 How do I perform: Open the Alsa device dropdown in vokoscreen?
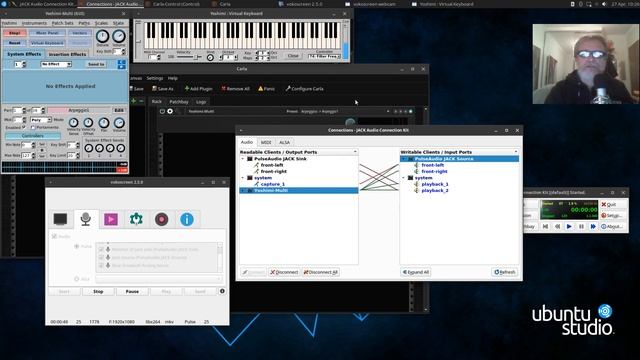coord(159,279)
